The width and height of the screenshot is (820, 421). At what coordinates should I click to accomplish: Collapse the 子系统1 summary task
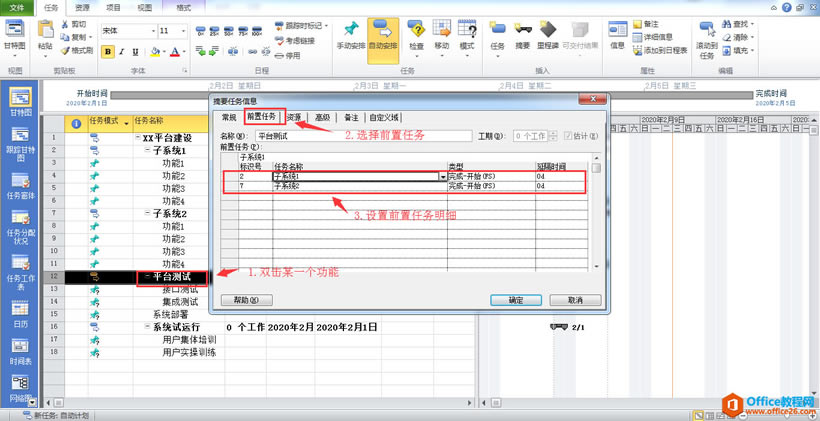point(147,151)
